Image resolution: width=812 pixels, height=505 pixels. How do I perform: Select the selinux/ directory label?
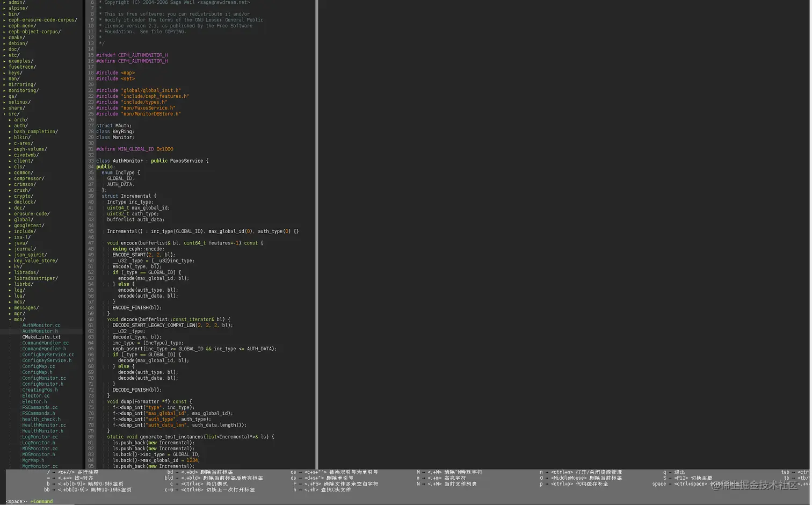click(19, 102)
